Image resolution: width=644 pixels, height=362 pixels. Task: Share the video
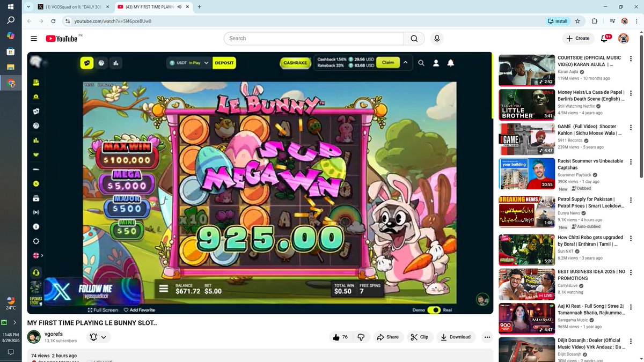tap(387, 337)
